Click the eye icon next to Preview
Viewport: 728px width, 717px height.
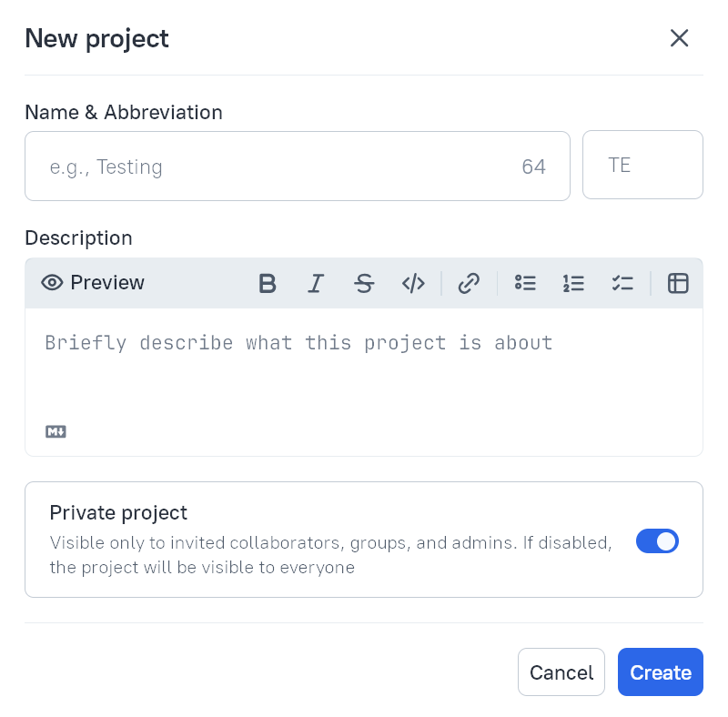click(52, 283)
